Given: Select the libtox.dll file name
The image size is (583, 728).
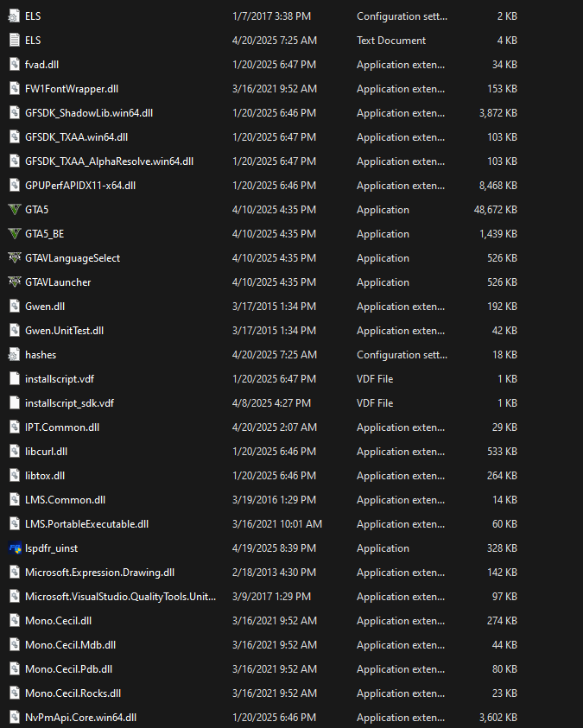Looking at the screenshot, I should (x=45, y=476).
